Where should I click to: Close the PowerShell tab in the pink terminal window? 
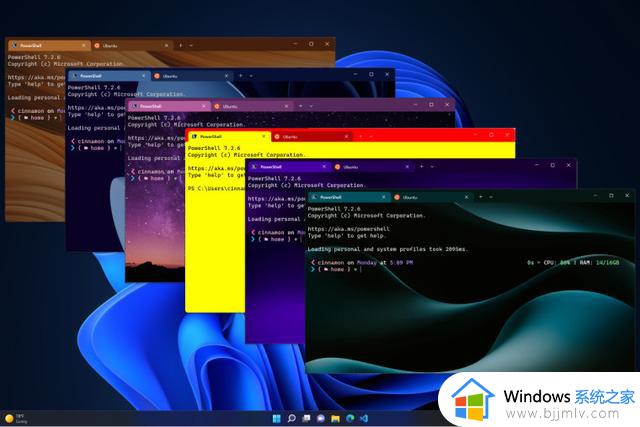point(204,106)
